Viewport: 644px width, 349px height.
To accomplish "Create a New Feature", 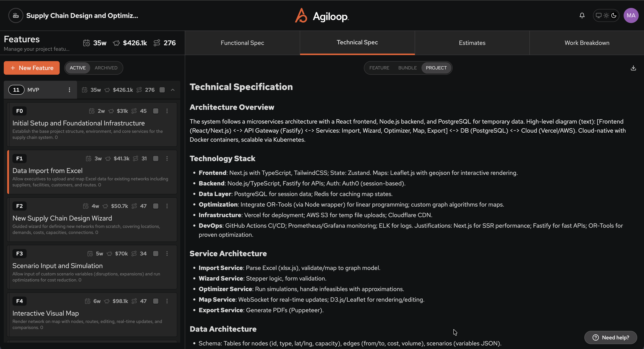I will [32, 68].
